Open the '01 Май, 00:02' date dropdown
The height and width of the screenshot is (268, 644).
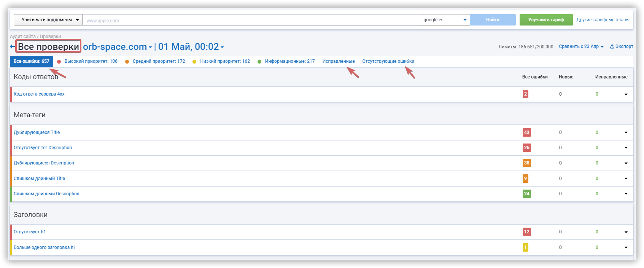[191, 47]
